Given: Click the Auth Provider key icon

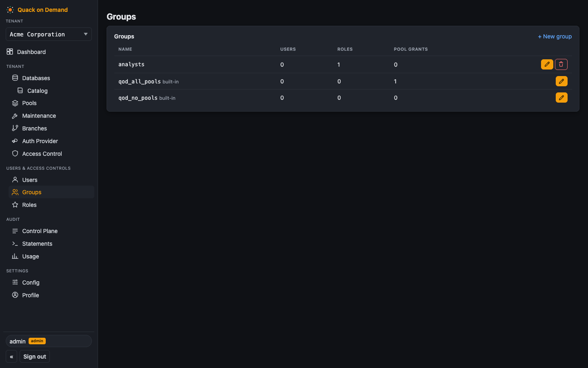Looking at the screenshot, I should 15,141.
